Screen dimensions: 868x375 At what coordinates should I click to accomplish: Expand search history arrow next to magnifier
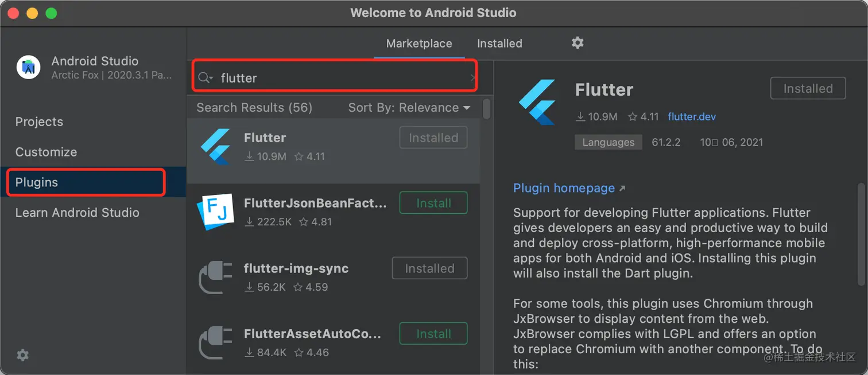[211, 79]
